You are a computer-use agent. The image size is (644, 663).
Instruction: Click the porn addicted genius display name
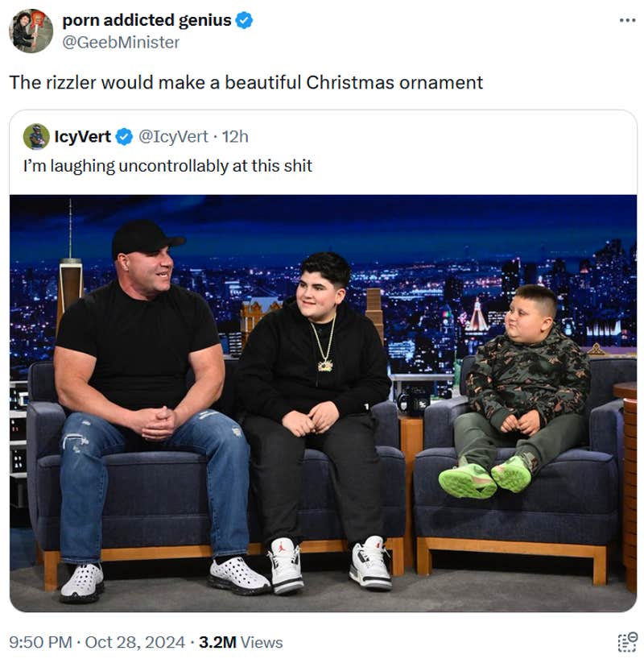(147, 20)
